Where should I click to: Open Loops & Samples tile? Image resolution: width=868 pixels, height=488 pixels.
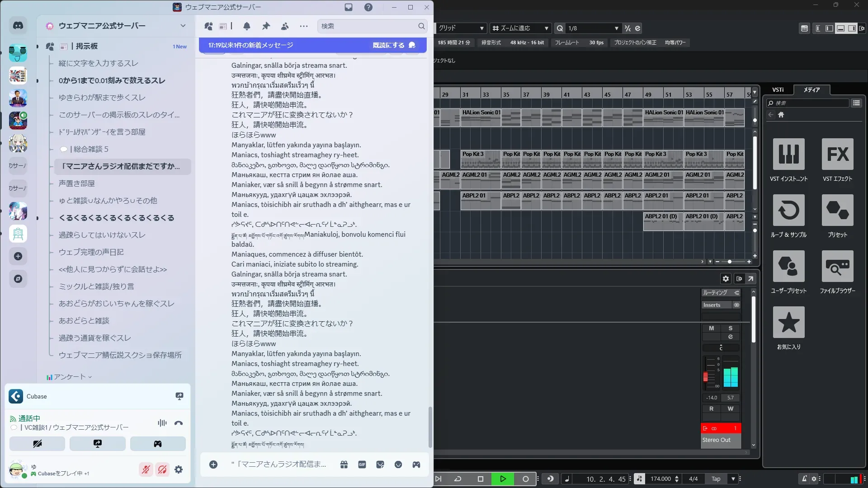click(x=788, y=211)
